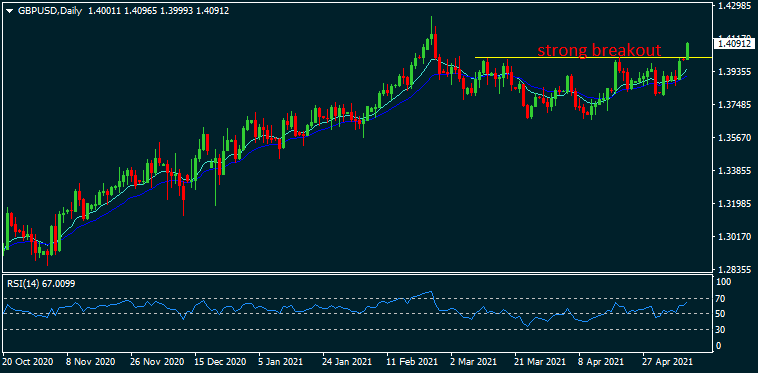Click the 1.35670 price axis label
Viewport: 758px width, 373px height.
pyautogui.click(x=734, y=138)
